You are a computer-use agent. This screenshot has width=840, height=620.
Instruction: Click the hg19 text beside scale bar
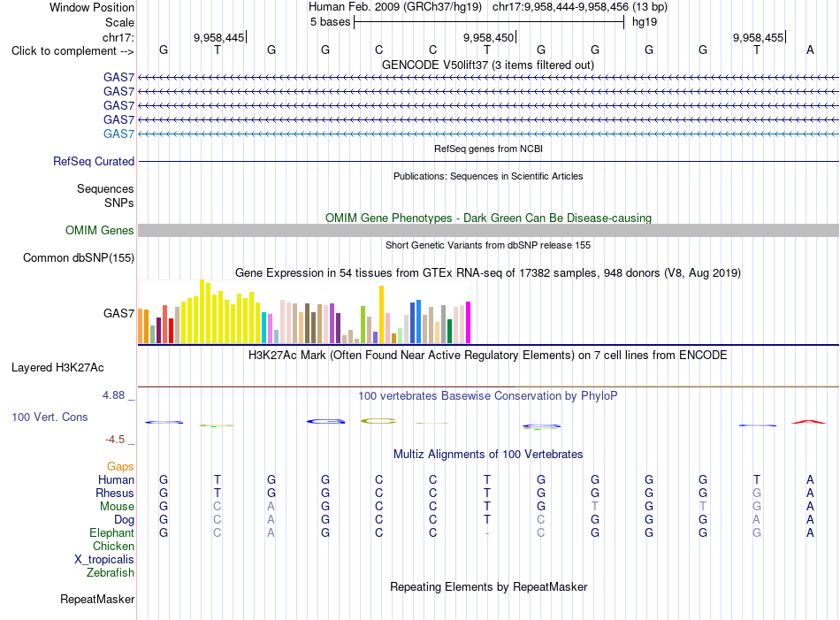tap(645, 22)
